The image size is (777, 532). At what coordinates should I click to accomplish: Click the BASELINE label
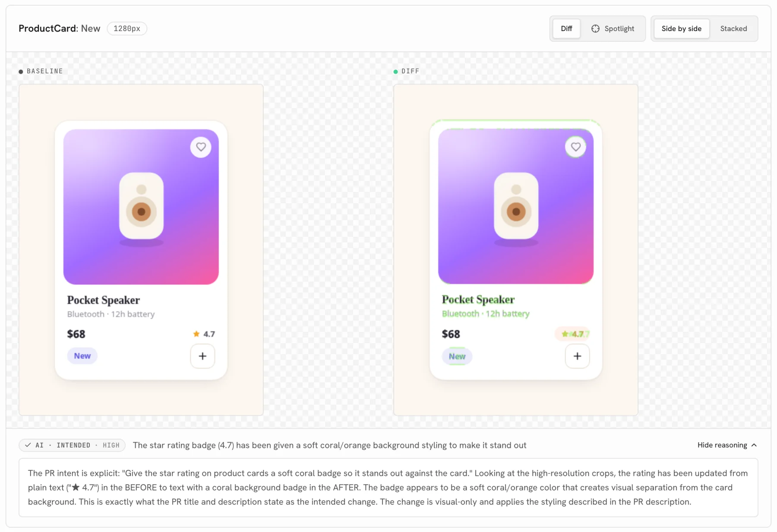coord(45,71)
